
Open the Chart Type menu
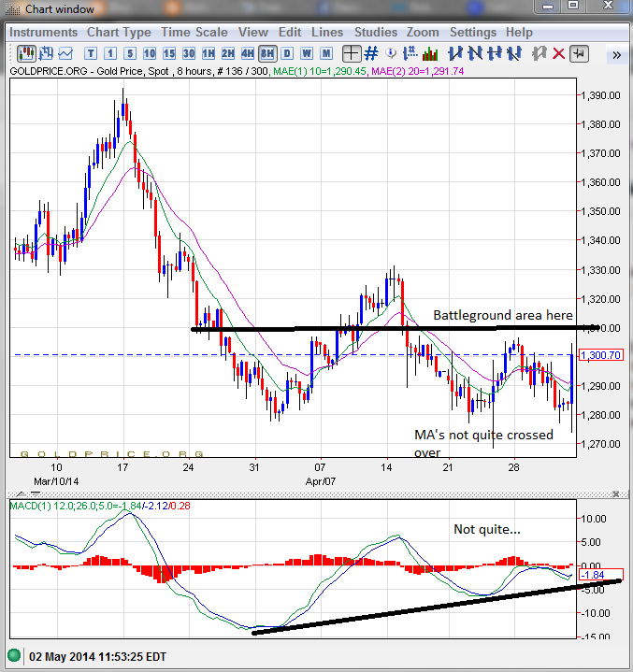click(x=119, y=32)
